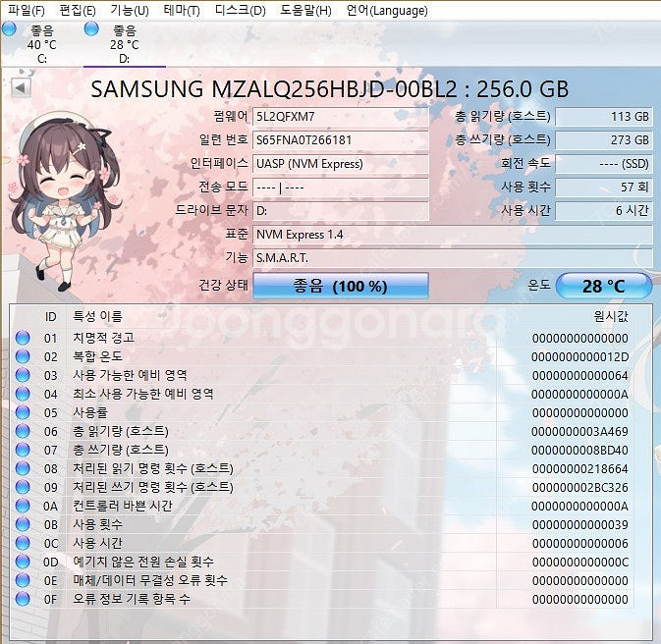661x644 pixels.
Task: Click the power on hours value 6 시간
Action: [x=604, y=211]
